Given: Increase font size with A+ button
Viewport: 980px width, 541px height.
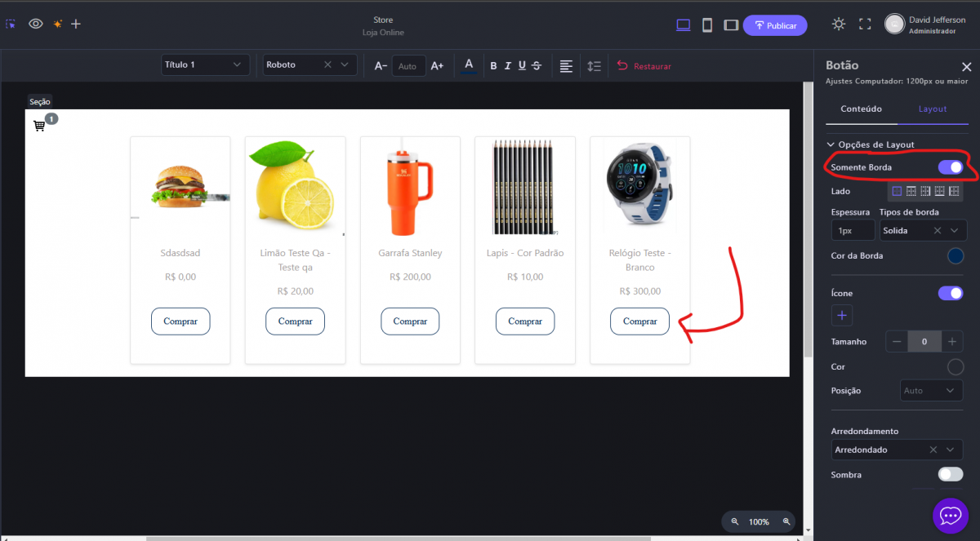Looking at the screenshot, I should 437,66.
